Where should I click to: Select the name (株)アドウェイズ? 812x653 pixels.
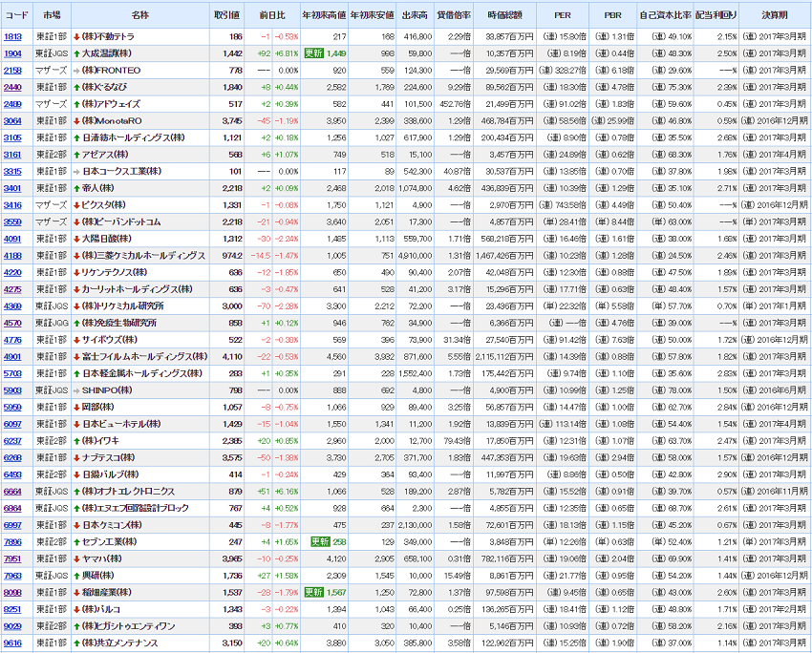pyautogui.click(x=112, y=104)
